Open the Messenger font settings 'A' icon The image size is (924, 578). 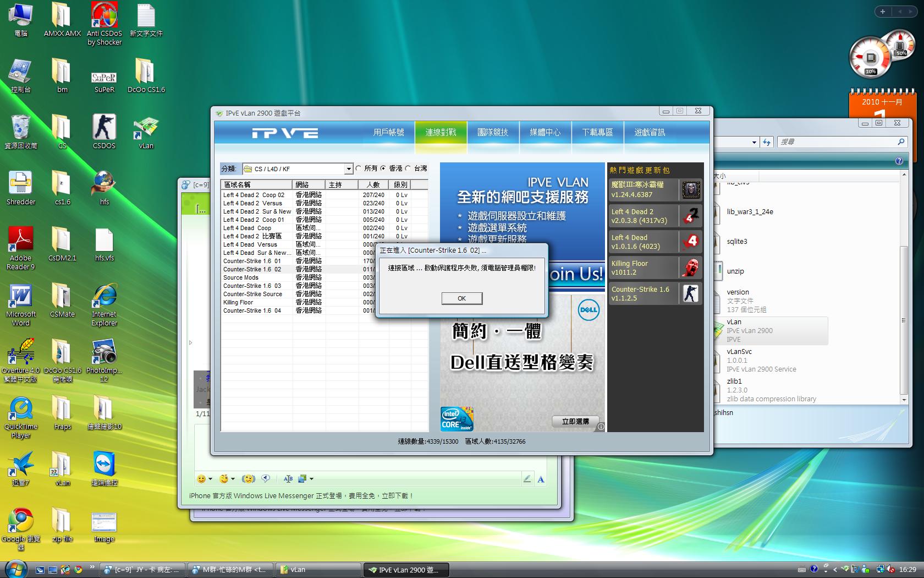tap(541, 479)
